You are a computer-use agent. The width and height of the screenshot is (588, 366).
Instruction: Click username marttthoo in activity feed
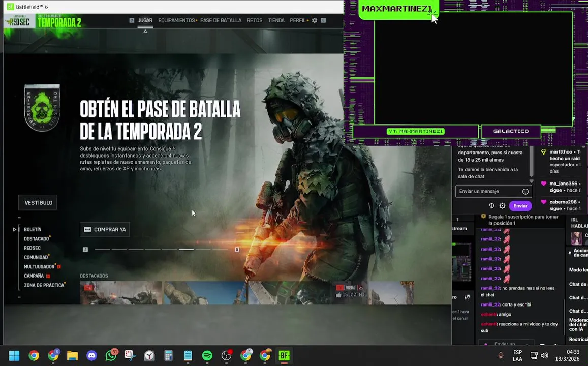click(561, 152)
